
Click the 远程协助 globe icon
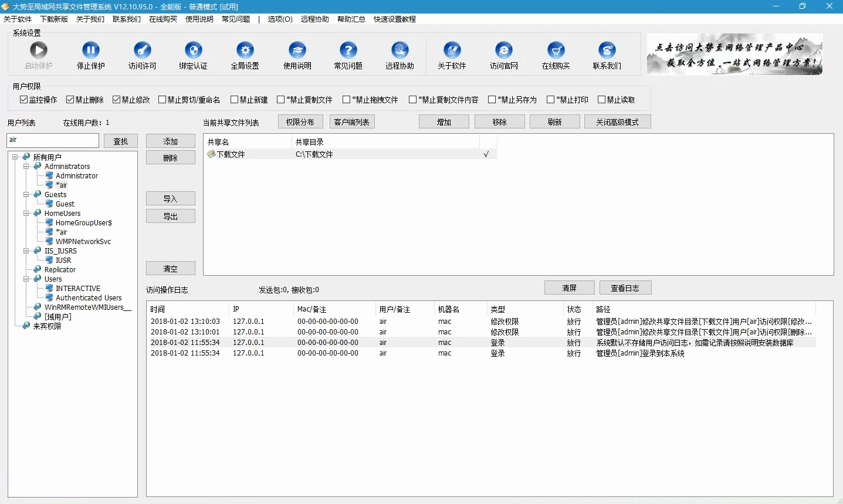[x=400, y=50]
